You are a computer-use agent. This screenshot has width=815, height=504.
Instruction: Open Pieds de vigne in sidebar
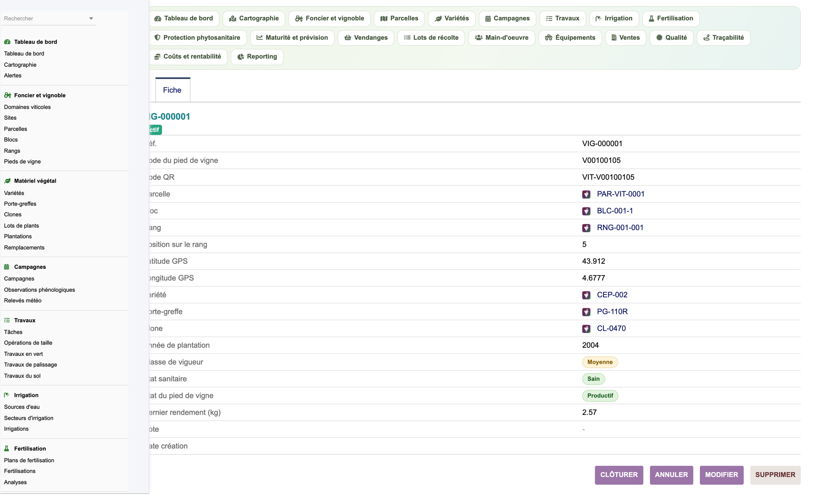click(x=22, y=162)
